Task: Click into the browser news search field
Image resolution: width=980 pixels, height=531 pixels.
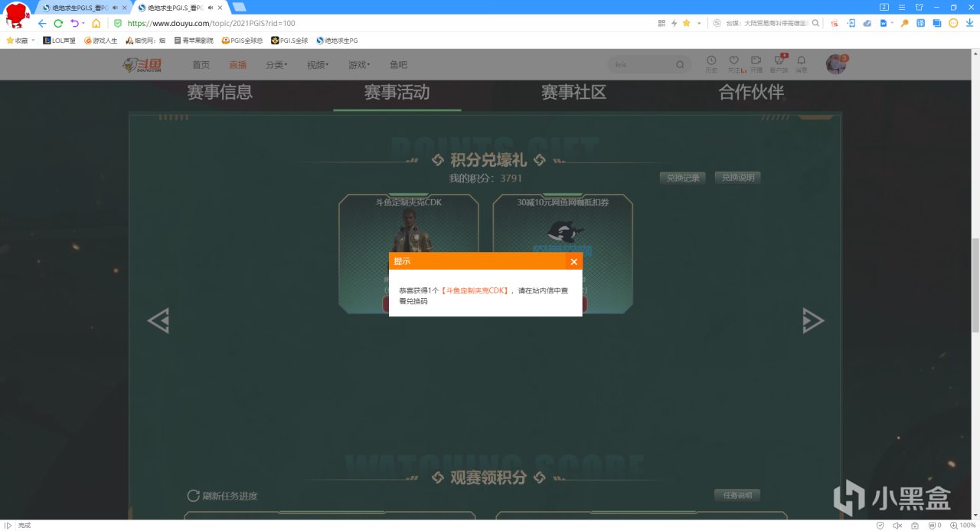Action: (766, 23)
